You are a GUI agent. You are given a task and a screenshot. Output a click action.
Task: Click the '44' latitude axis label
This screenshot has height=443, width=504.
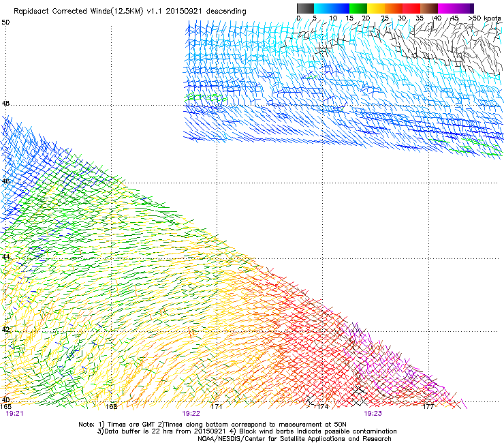(x=5, y=257)
